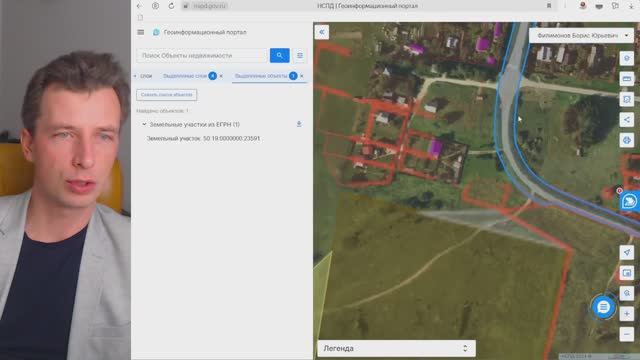Collapse the Земельные участки из ЕГРН group
The image size is (640, 360).
[x=144, y=124]
